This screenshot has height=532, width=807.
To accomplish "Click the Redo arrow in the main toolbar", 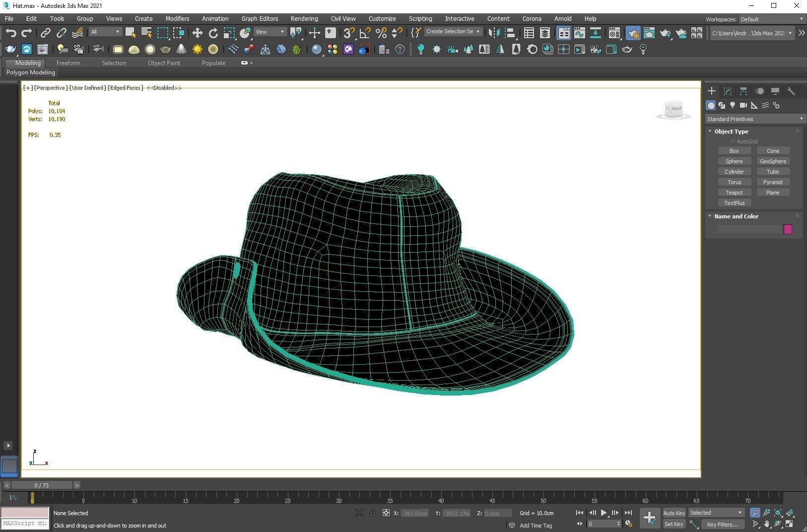I will coord(27,33).
